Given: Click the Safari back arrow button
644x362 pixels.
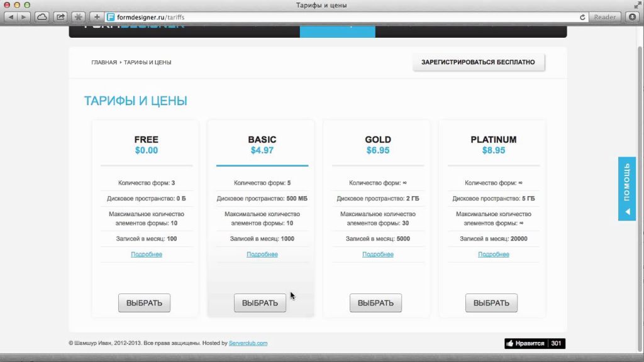Looking at the screenshot, I should click(11, 17).
